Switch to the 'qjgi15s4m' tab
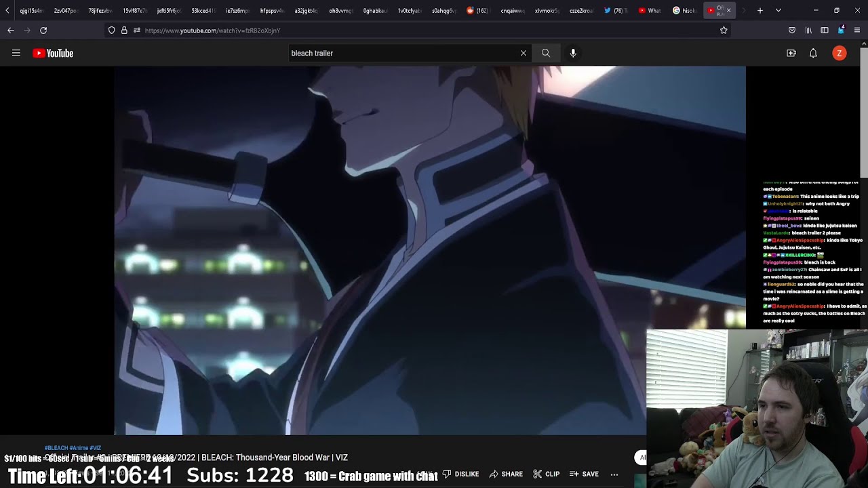Screen dimensions: 868x488 (31, 11)
